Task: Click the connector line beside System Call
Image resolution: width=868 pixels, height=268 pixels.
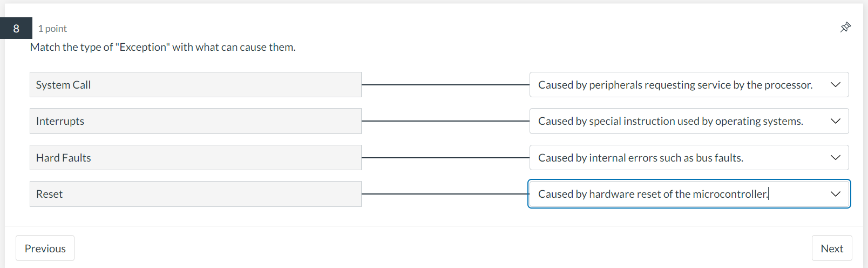Action: click(445, 85)
